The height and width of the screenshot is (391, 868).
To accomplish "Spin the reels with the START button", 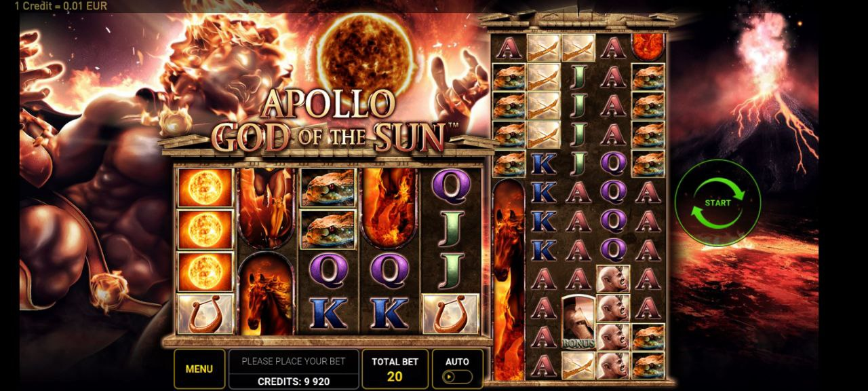I will [x=717, y=202].
